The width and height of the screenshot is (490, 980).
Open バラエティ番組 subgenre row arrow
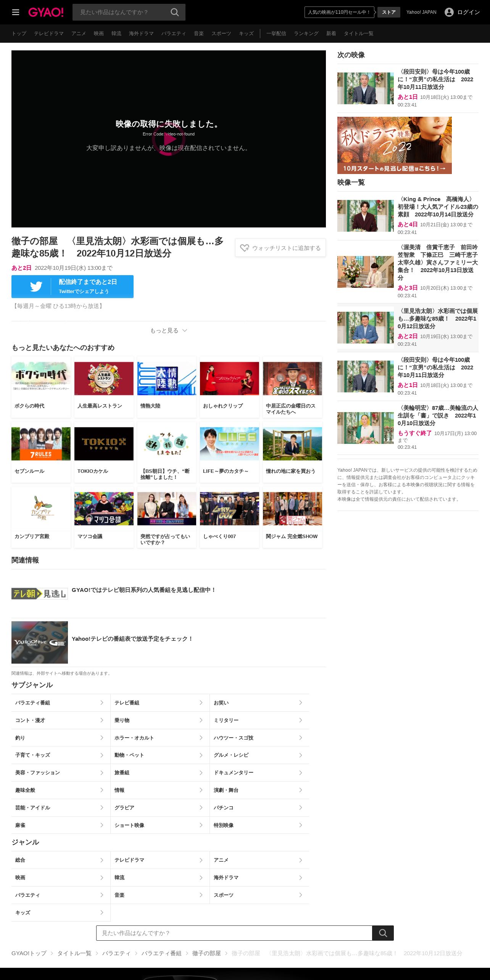coord(102,703)
